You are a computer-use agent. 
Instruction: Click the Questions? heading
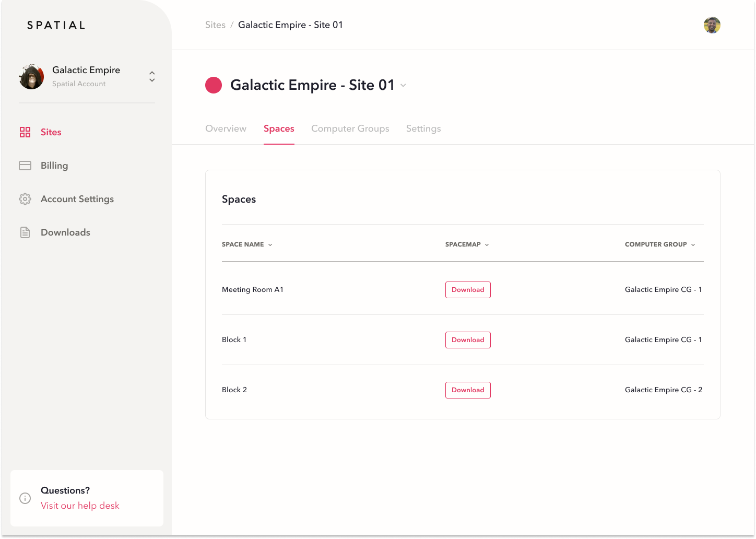coord(65,490)
